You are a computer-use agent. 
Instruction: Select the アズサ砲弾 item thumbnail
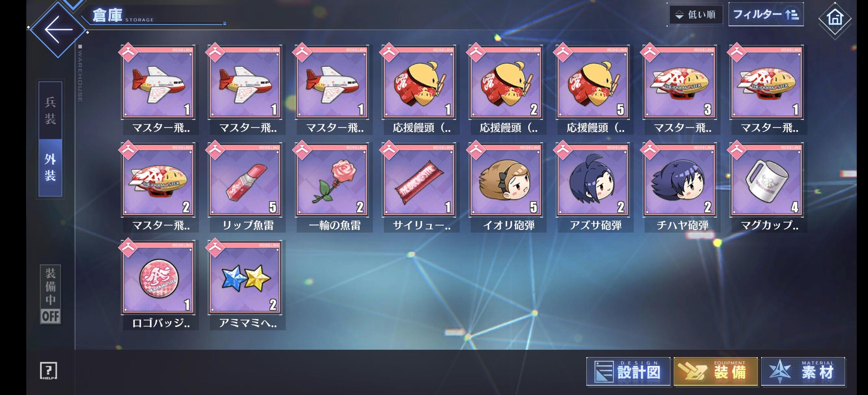pos(593,180)
